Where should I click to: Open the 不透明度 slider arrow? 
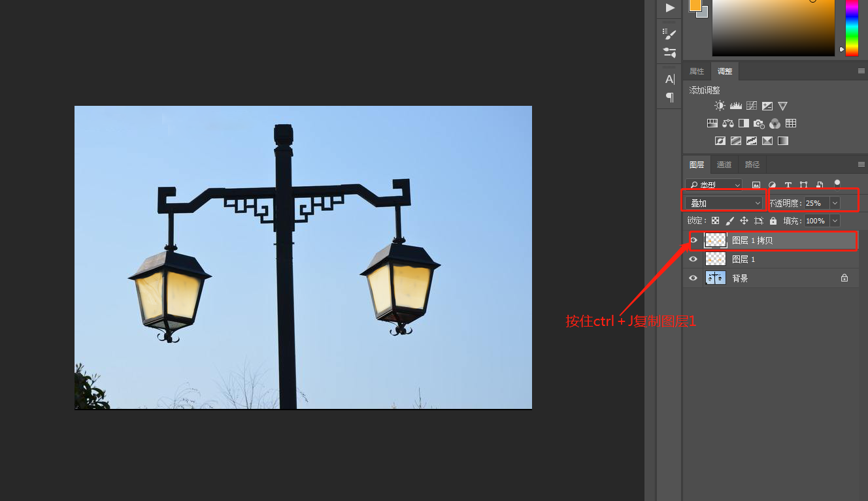(x=835, y=203)
